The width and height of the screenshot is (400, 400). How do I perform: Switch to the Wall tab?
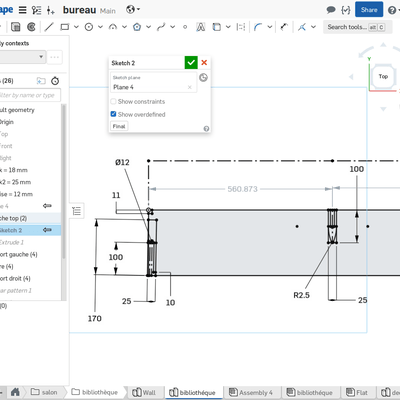(144, 392)
